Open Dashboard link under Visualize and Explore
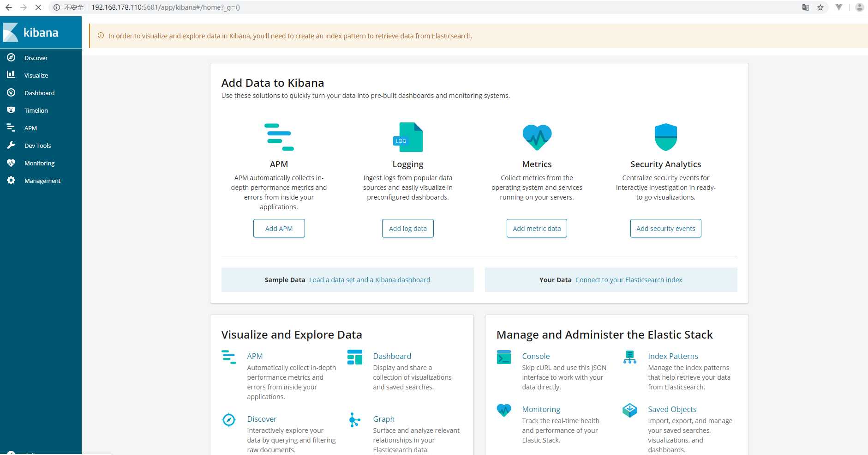 [x=392, y=356]
